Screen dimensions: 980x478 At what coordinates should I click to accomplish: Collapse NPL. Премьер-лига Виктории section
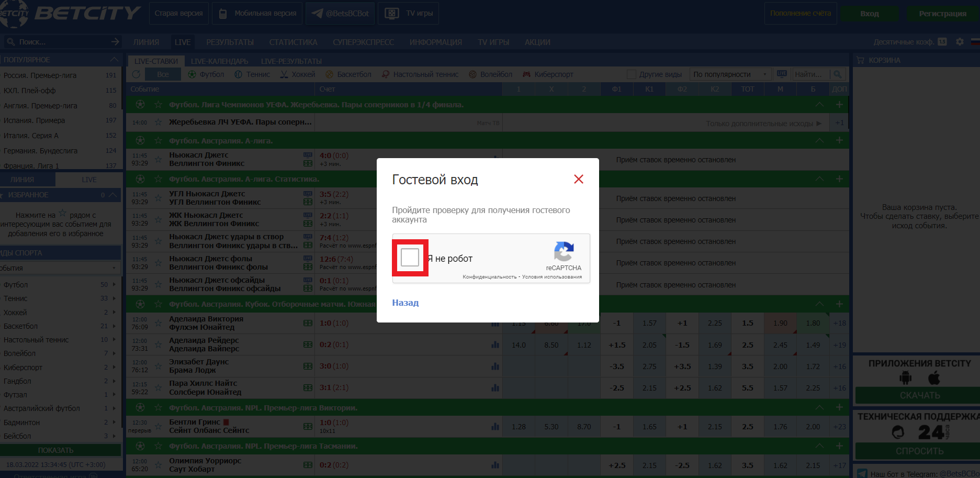819,407
